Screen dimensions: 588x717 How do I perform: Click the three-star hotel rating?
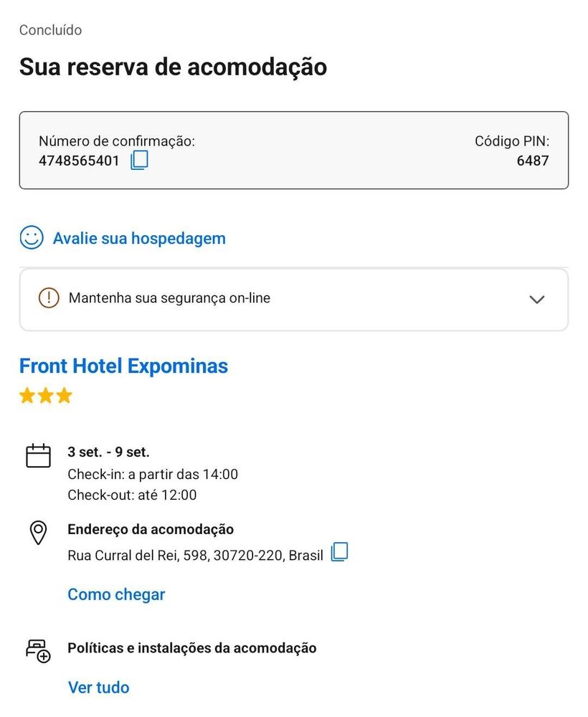coord(46,396)
